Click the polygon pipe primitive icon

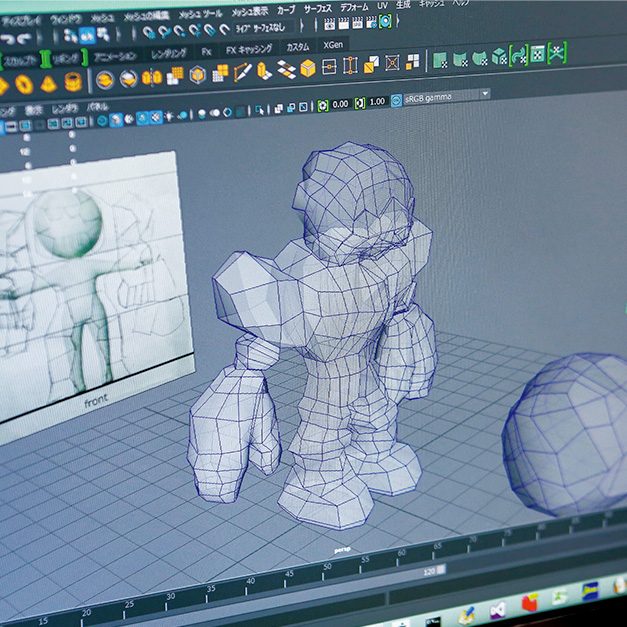pos(73,82)
